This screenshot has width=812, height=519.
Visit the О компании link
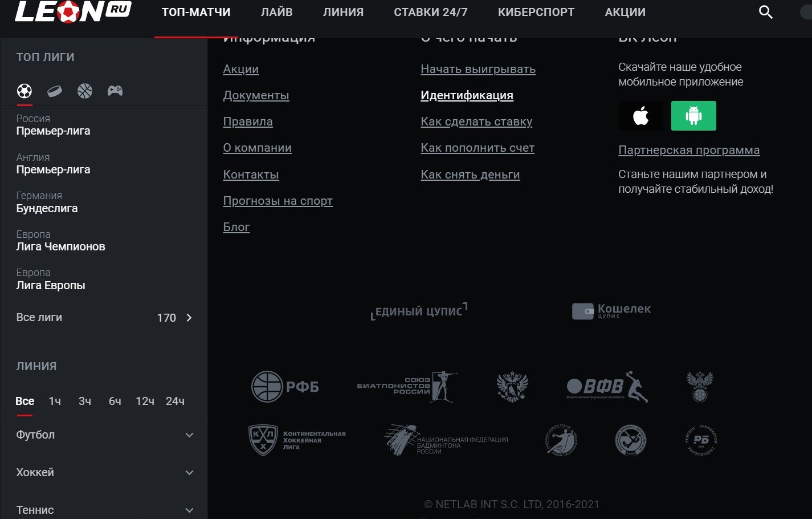point(258,148)
